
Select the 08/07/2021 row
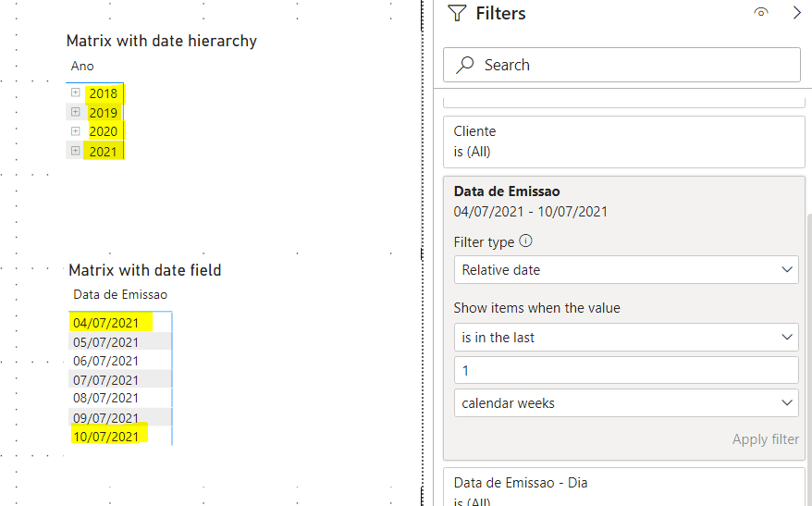[x=120, y=398]
